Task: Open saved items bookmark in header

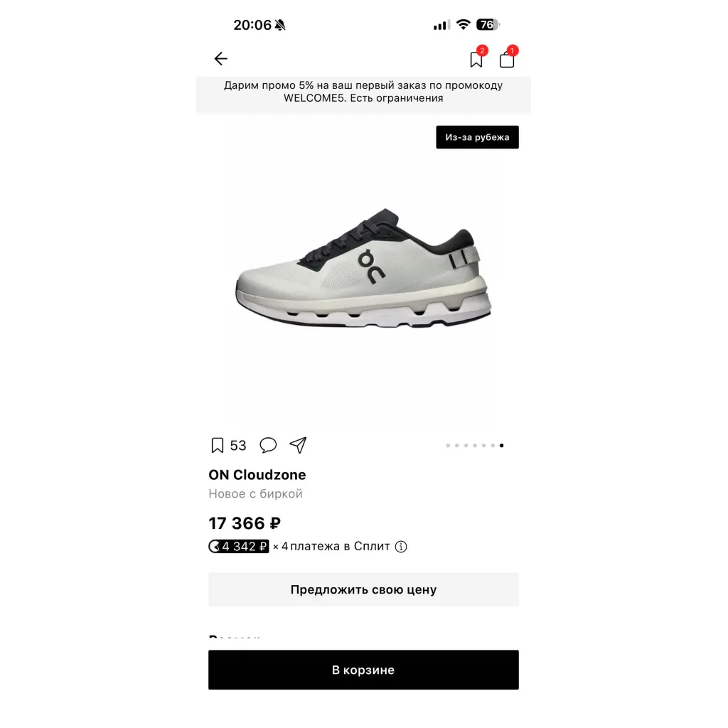Action: pyautogui.click(x=476, y=60)
